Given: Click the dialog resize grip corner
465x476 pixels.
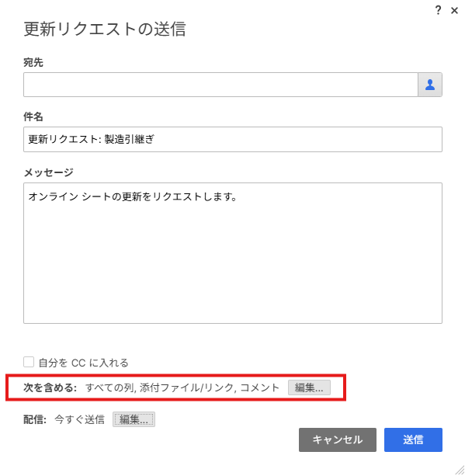Looking at the screenshot, I should pos(460,470).
